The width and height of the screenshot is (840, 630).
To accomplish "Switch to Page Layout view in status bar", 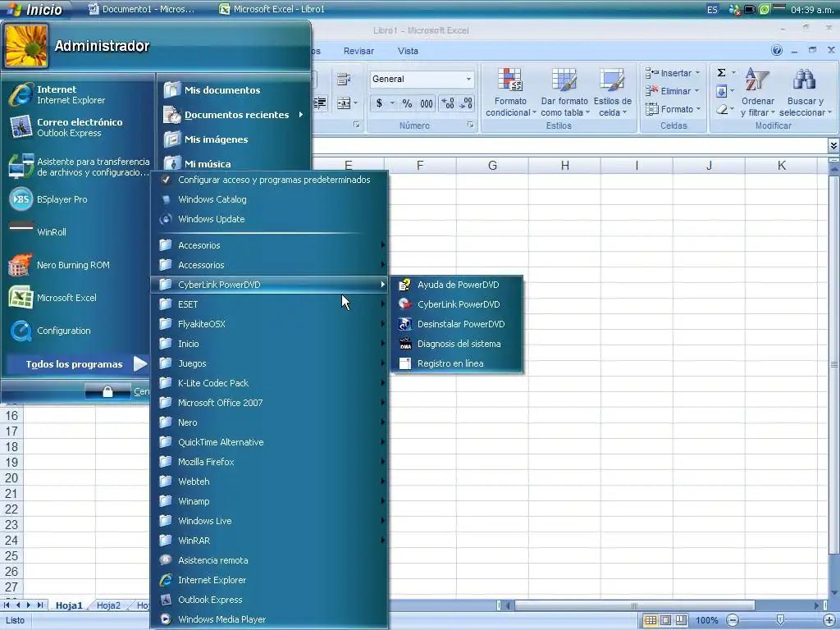I will [x=665, y=620].
